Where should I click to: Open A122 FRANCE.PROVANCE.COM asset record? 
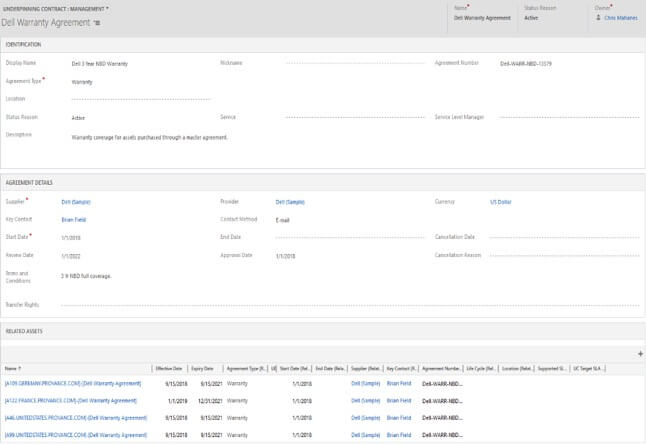pos(71,401)
